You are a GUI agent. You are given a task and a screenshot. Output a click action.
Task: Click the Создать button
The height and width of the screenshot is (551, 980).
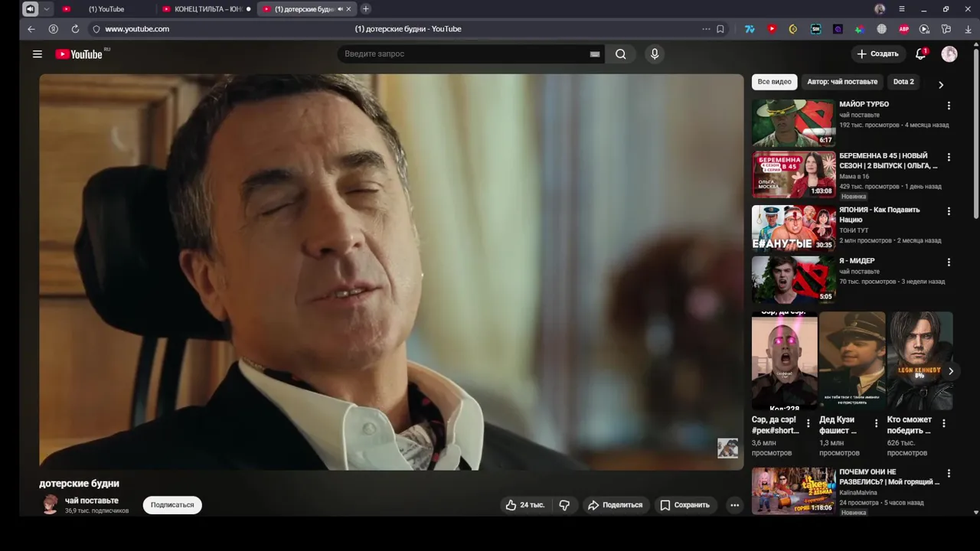(877, 54)
